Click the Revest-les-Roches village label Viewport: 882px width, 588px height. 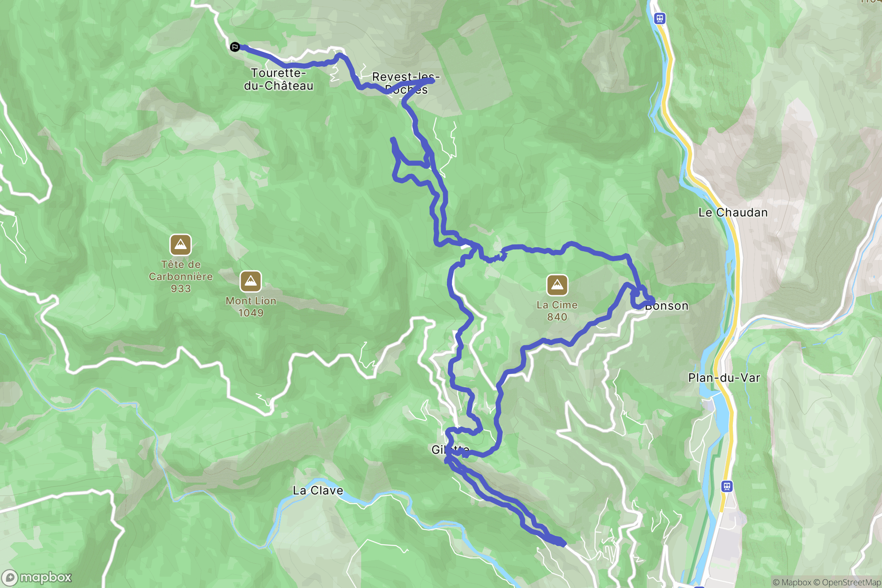[406, 83]
